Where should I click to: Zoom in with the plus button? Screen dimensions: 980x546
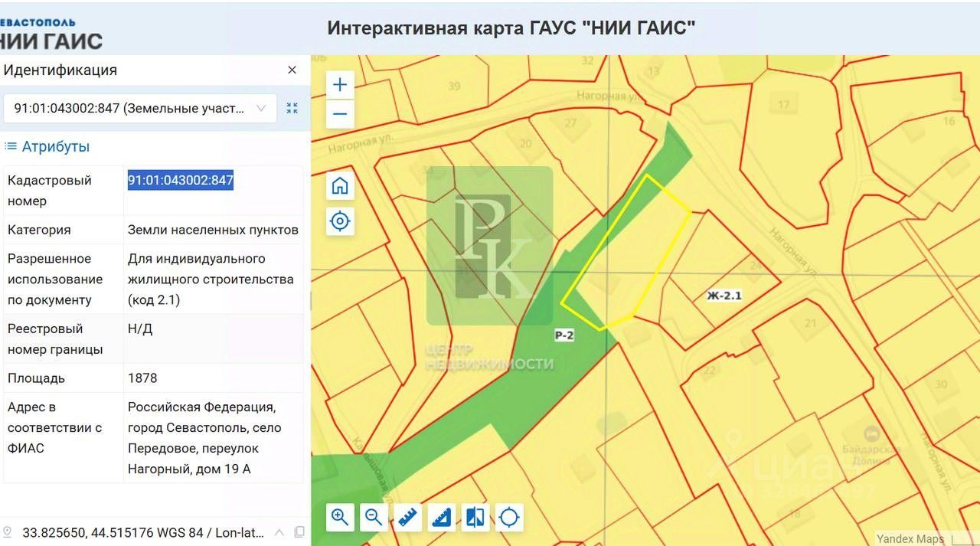click(340, 85)
